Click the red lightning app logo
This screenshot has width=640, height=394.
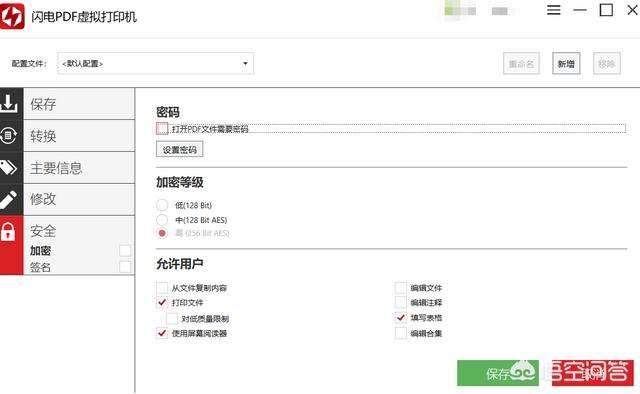[x=11, y=16]
